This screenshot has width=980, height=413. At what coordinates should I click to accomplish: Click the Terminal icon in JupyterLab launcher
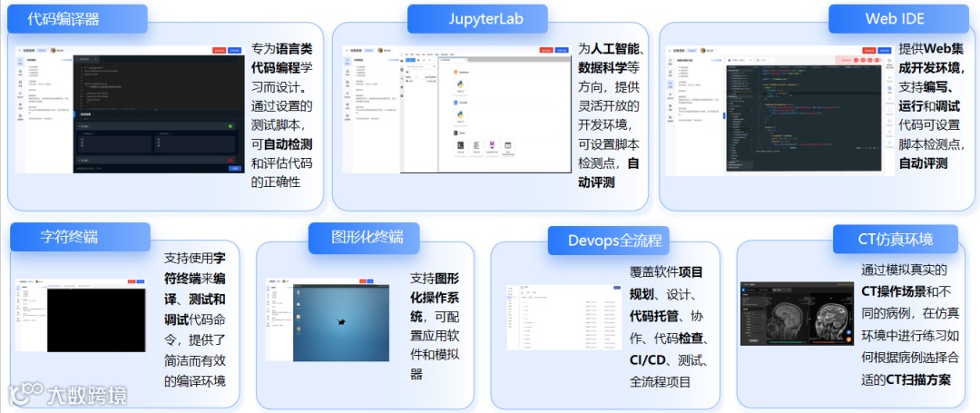click(461, 147)
